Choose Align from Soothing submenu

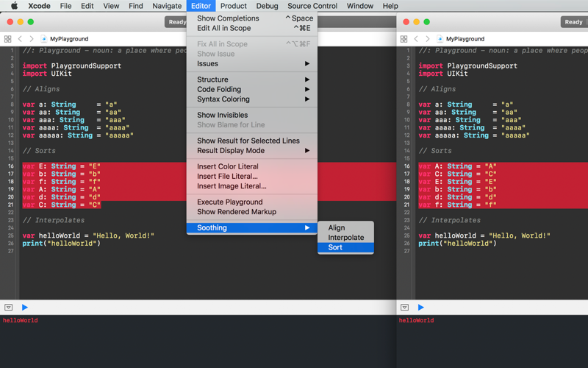coord(345,227)
